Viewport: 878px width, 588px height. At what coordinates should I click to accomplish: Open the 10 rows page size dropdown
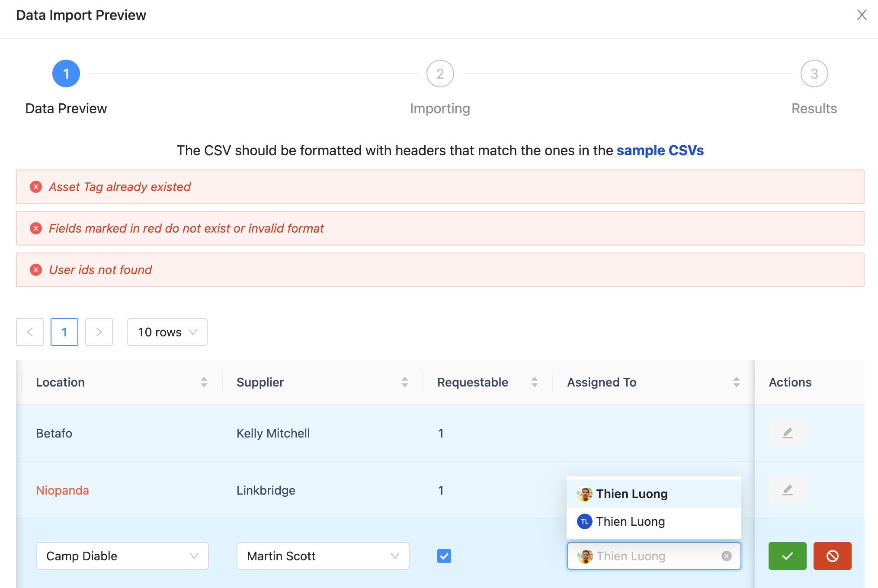[167, 332]
